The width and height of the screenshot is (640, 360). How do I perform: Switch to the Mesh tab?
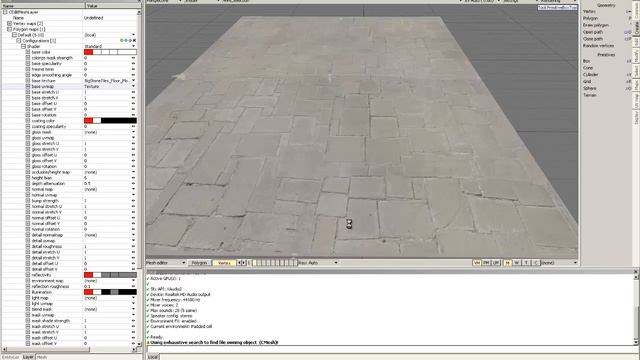(x=42, y=357)
